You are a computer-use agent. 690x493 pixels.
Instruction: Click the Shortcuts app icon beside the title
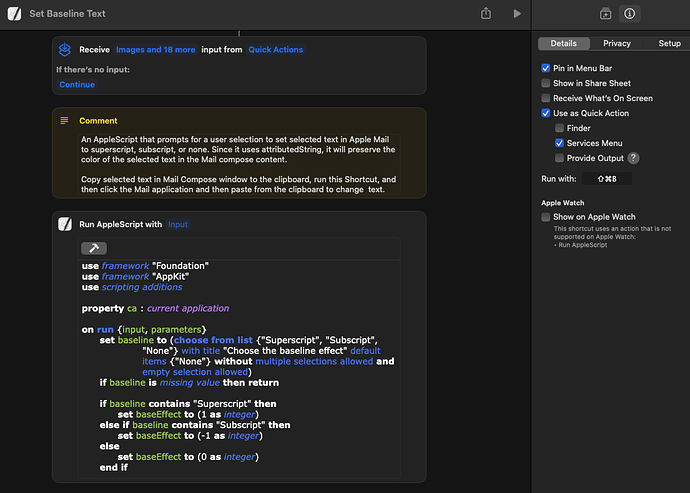(x=14, y=14)
